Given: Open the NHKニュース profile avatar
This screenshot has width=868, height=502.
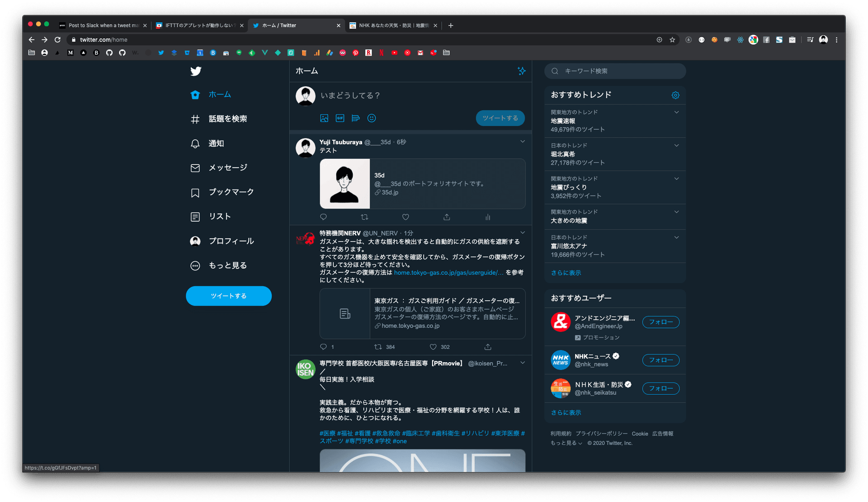Looking at the screenshot, I should click(x=561, y=360).
